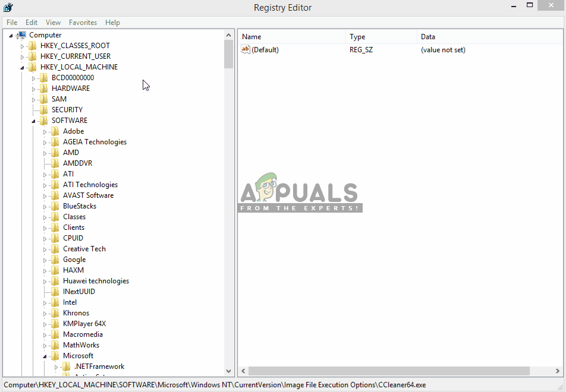This screenshot has height=392, width=566.
Task: Expand the KMPlayer 64X key
Action: (45, 324)
